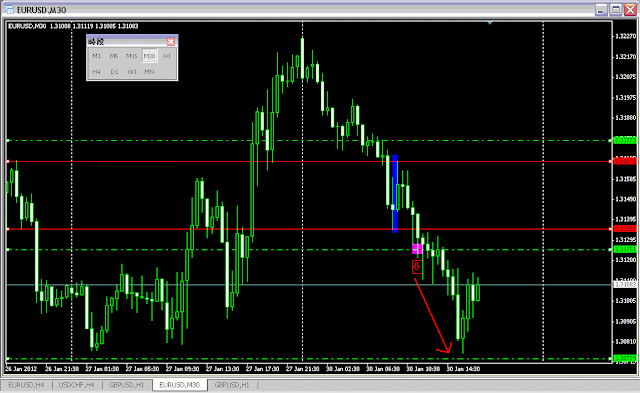
Task: Select the magenta rectangle object on chart
Action: point(417,249)
